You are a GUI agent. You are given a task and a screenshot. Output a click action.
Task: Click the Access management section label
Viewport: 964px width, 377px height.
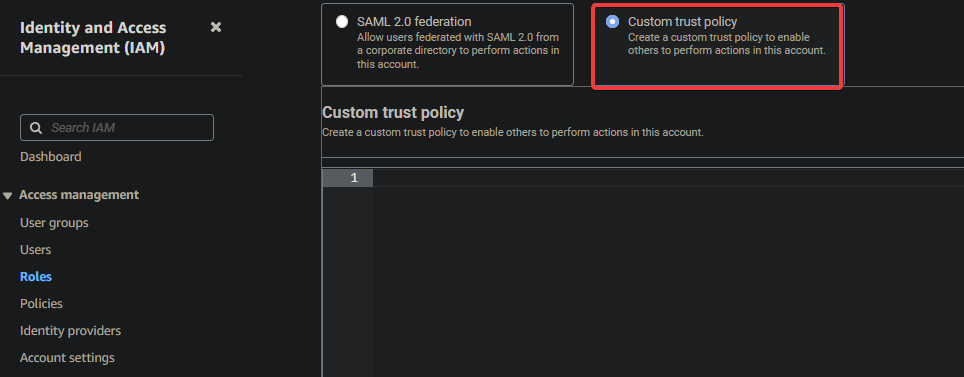pyautogui.click(x=79, y=195)
